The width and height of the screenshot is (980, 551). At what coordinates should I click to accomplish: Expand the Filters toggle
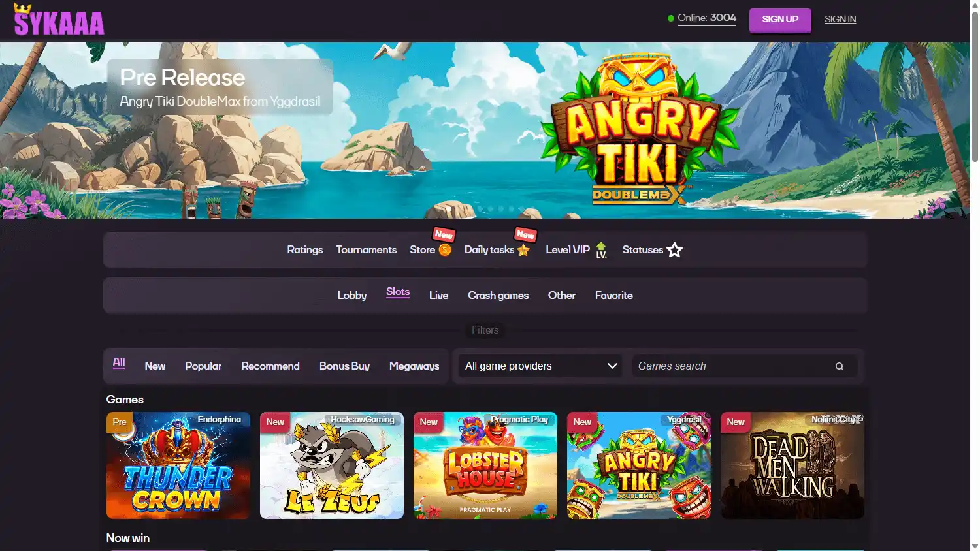click(x=485, y=330)
